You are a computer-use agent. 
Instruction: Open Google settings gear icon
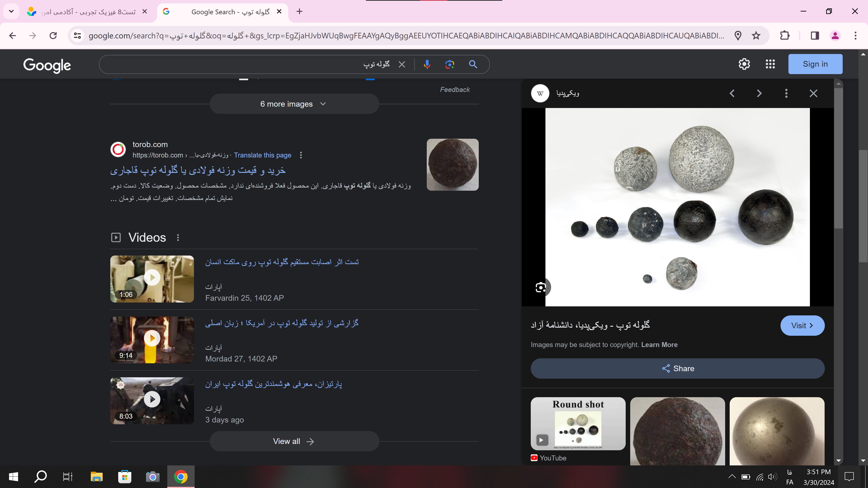pyautogui.click(x=744, y=64)
